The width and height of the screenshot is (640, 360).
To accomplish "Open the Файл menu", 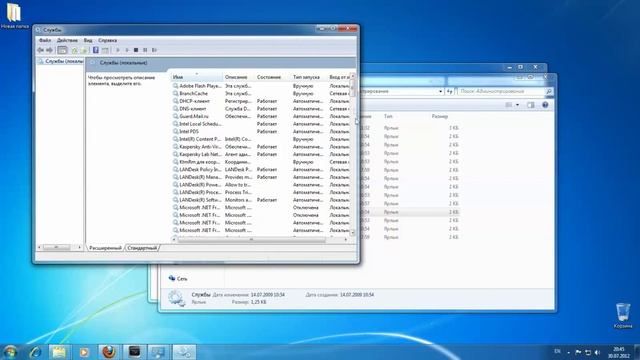I will tap(45, 40).
